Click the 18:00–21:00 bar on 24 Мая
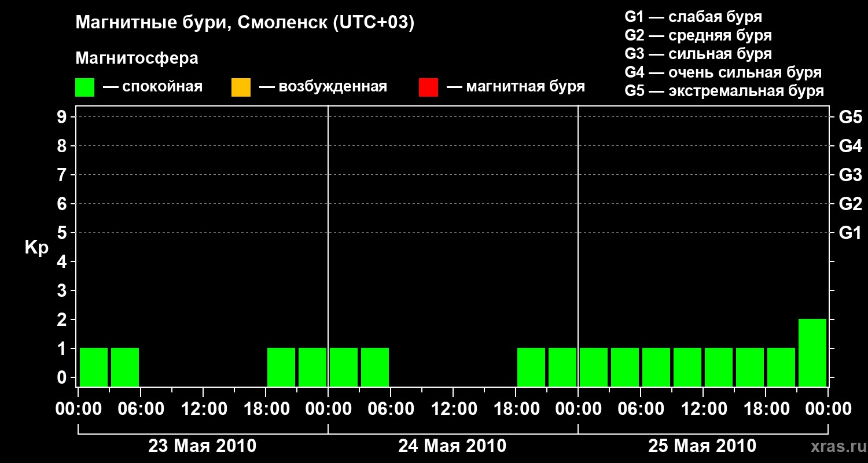The height and width of the screenshot is (463, 868). (531, 367)
